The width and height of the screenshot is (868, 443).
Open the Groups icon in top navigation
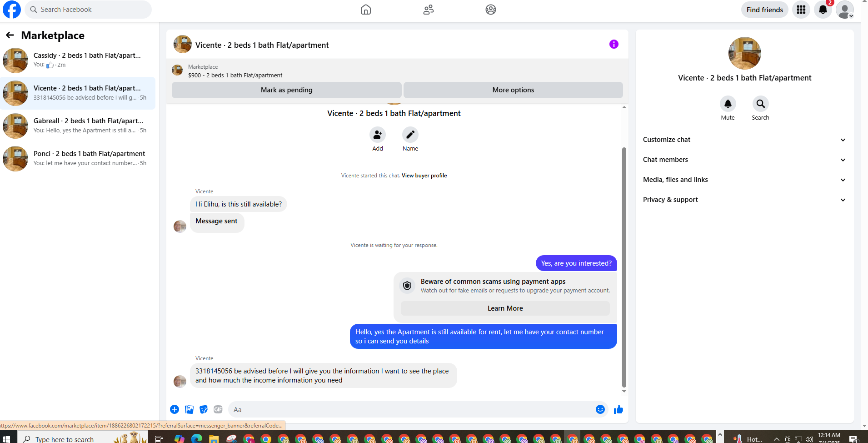(491, 10)
